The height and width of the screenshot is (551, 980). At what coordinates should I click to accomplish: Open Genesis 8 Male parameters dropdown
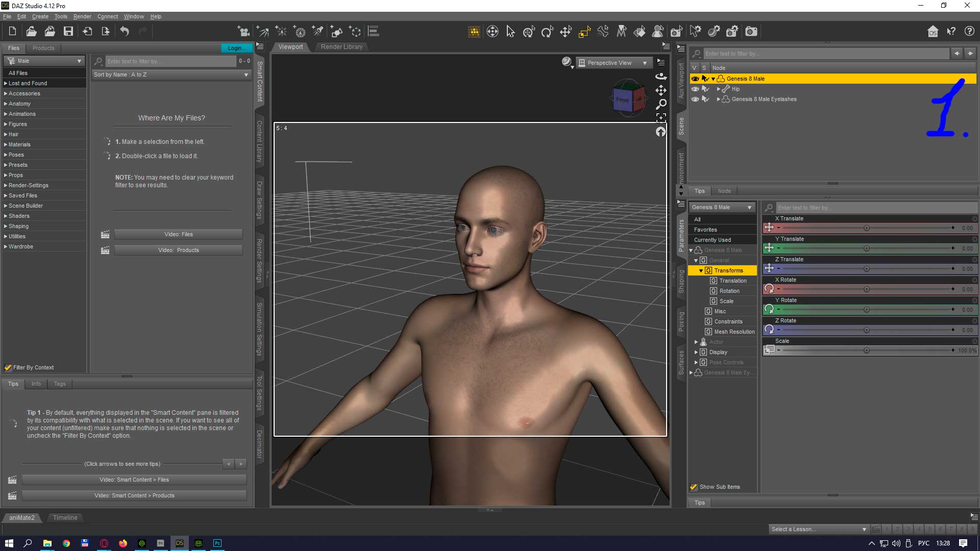[722, 207]
